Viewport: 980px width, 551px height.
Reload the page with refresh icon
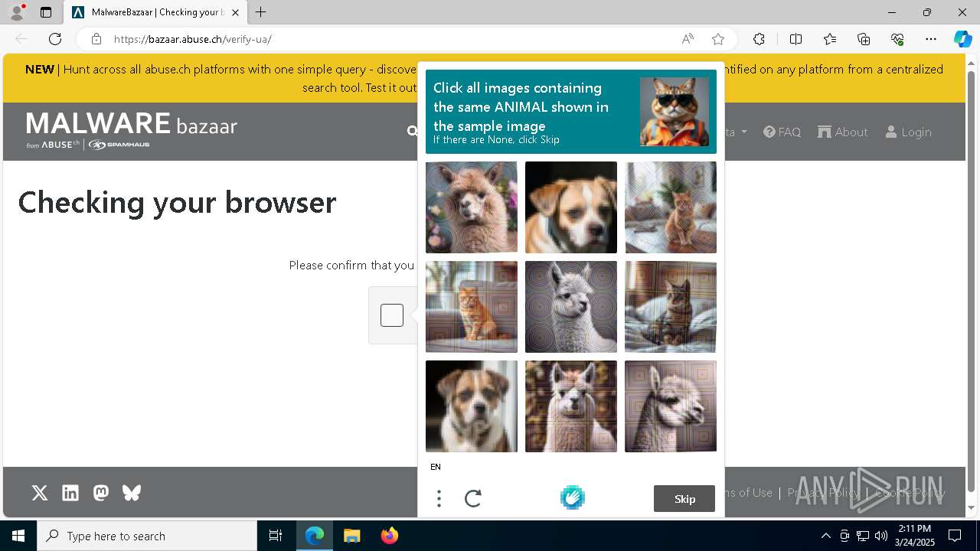tap(55, 39)
